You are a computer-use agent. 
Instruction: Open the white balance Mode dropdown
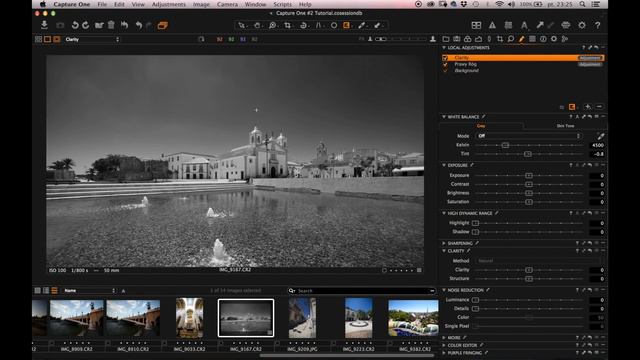pyautogui.click(x=529, y=136)
